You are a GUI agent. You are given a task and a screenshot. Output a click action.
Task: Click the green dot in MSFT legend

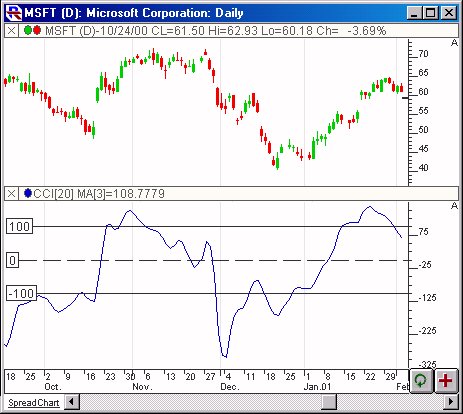point(28,31)
